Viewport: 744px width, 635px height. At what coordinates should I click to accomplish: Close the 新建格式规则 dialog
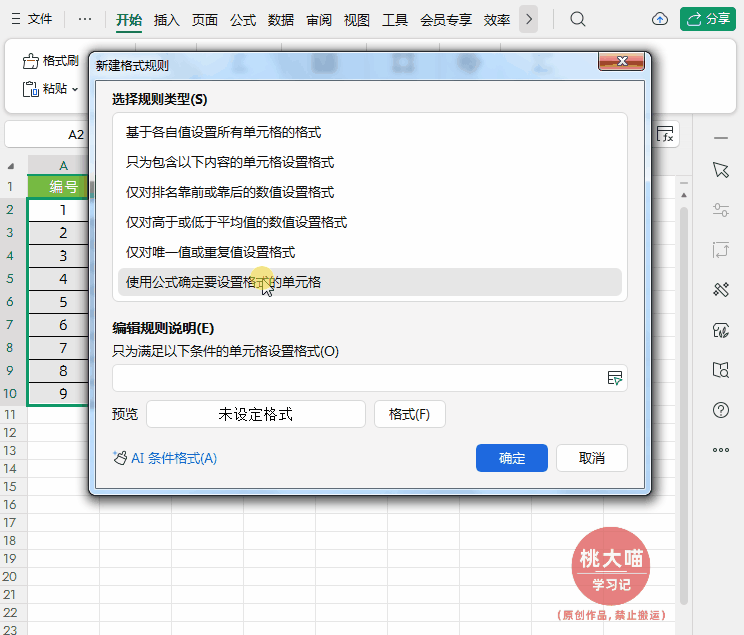click(x=621, y=61)
